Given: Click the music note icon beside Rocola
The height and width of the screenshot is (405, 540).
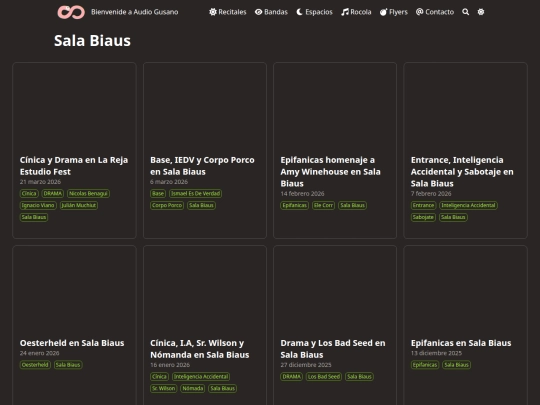Looking at the screenshot, I should [x=345, y=12].
